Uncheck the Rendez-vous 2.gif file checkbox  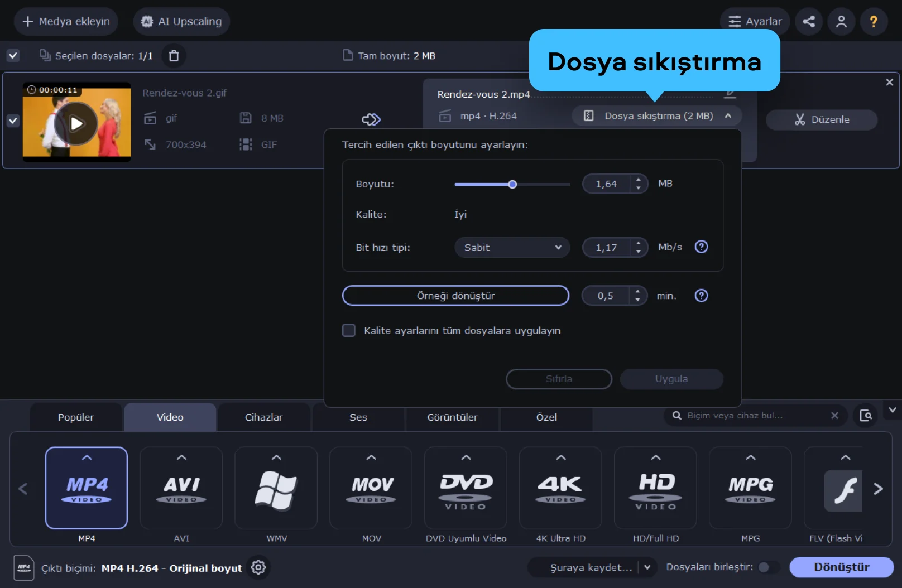coord(13,121)
